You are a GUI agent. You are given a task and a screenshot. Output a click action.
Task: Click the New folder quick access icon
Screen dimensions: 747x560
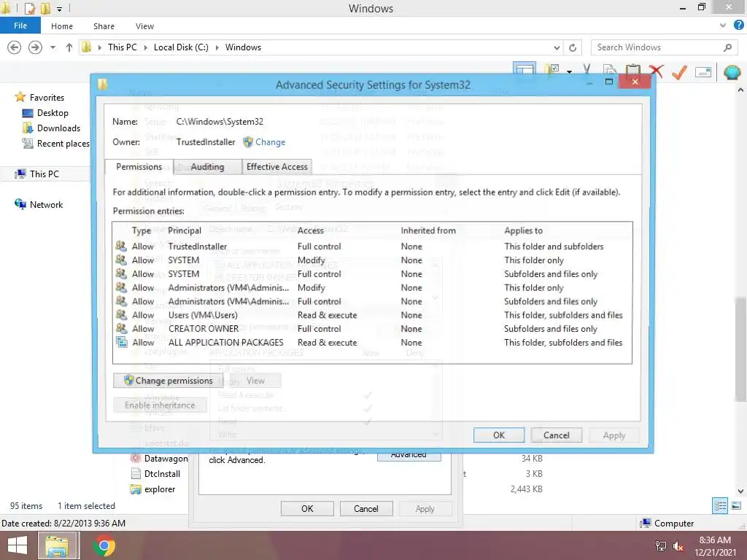(x=46, y=8)
